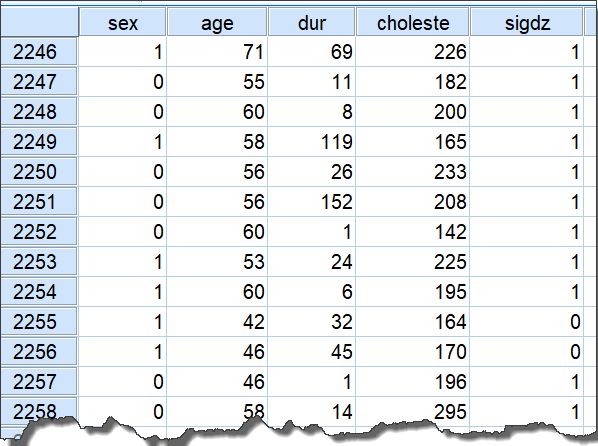Select the age column header
598x446 pixels.
coord(217,22)
